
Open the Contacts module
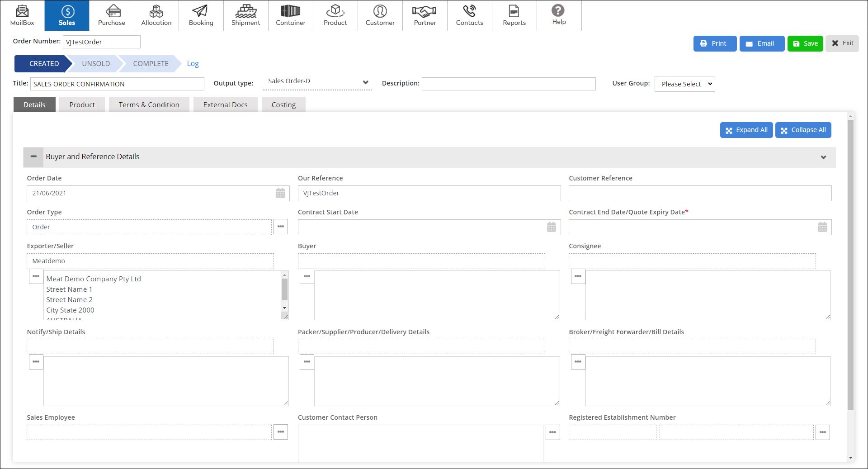[x=470, y=15]
